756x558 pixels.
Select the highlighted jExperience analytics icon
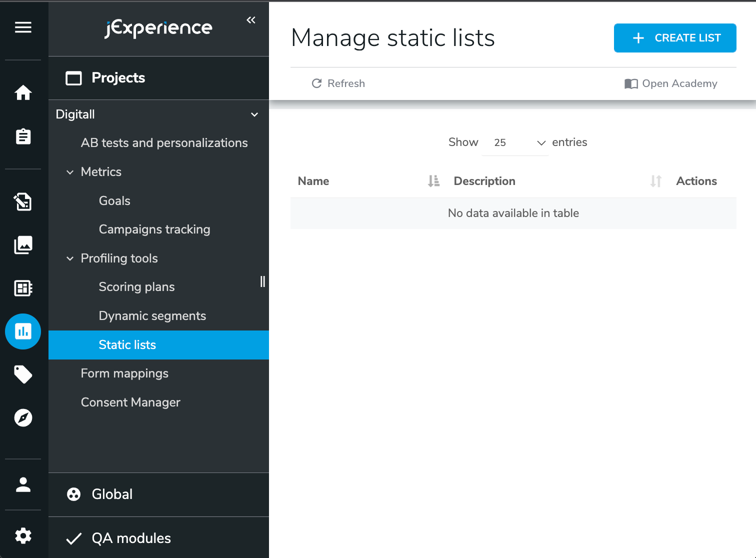[x=23, y=331]
